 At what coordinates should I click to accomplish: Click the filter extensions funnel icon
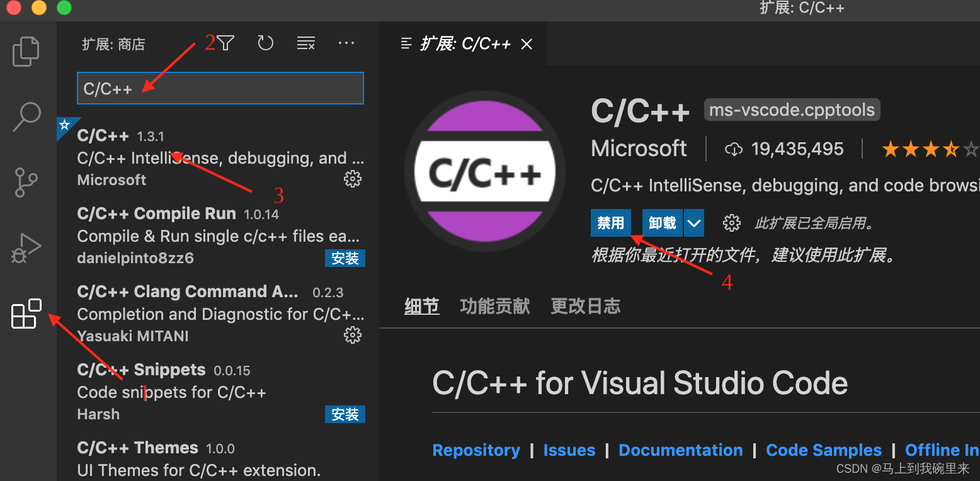tap(225, 43)
